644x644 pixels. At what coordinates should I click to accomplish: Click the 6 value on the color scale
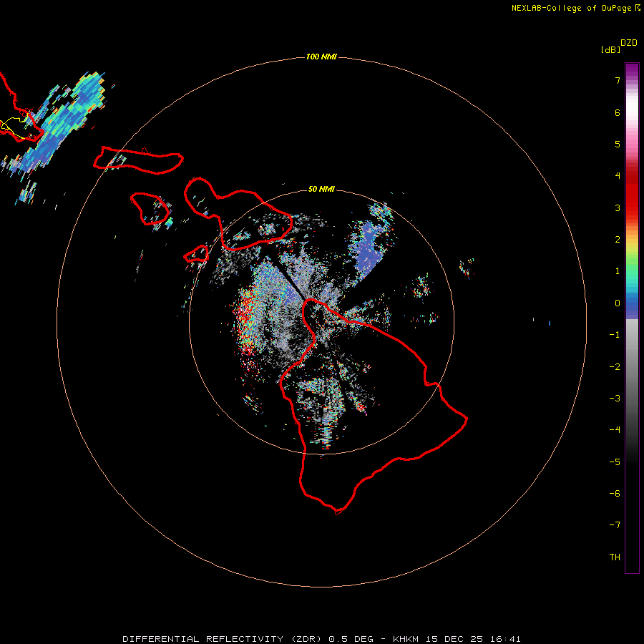point(618,112)
